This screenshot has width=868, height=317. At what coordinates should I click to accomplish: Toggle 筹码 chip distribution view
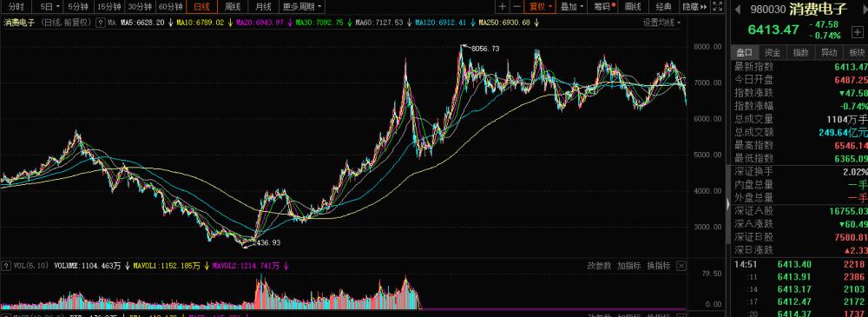604,7
